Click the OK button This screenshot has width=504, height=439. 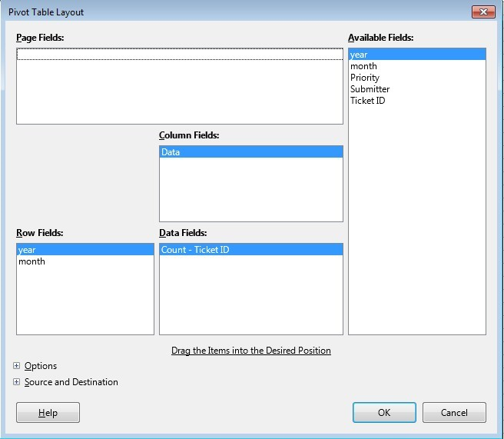tap(384, 412)
